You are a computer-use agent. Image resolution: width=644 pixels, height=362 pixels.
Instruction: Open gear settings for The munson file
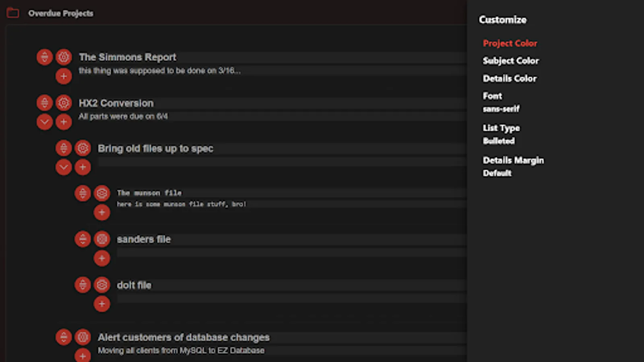tap(102, 193)
